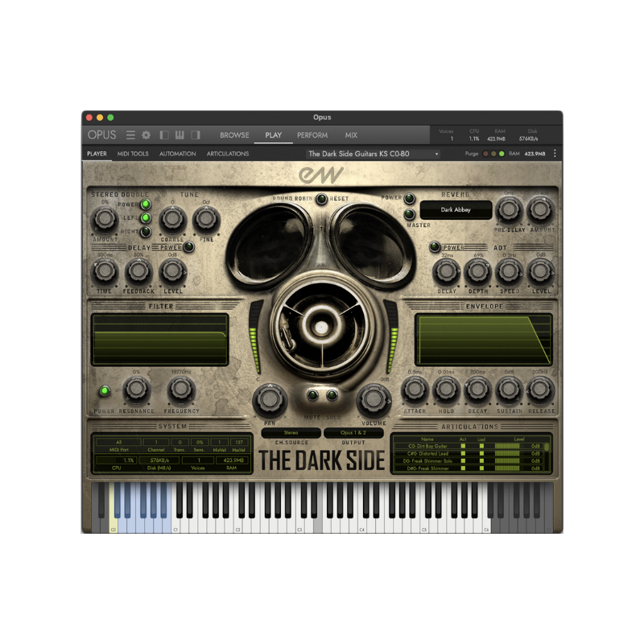The image size is (644, 644).
Task: Click the Delay Level knob
Action: pos(172,271)
